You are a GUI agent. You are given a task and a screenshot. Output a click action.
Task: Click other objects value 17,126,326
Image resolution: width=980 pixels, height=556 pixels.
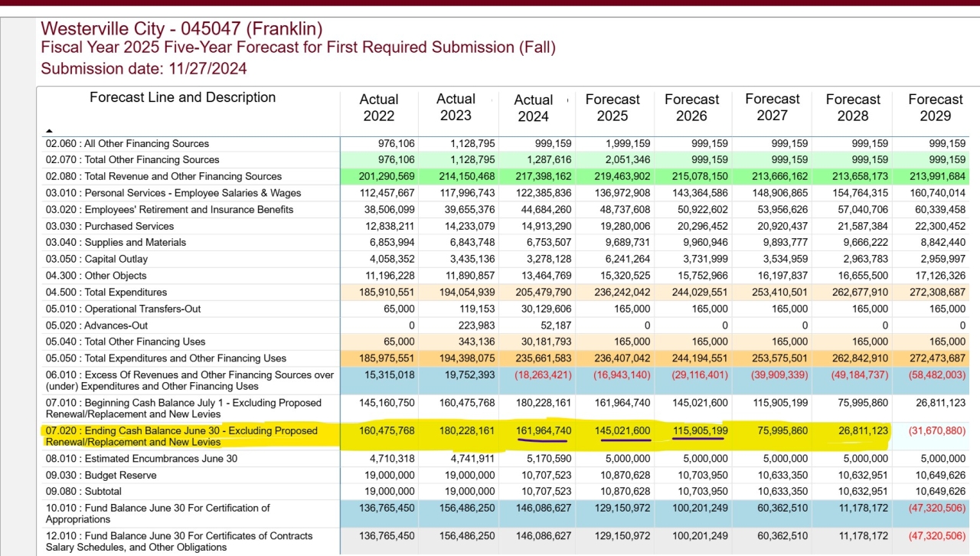point(940,276)
